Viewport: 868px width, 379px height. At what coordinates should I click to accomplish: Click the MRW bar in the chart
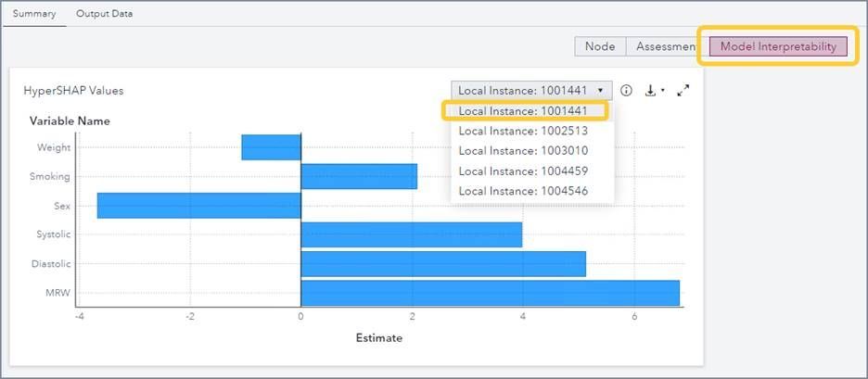point(490,293)
